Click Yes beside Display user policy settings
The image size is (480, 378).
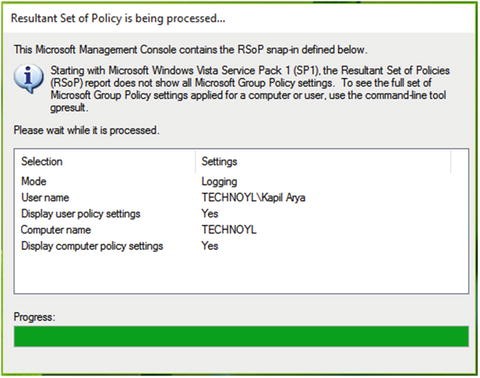[x=210, y=214]
